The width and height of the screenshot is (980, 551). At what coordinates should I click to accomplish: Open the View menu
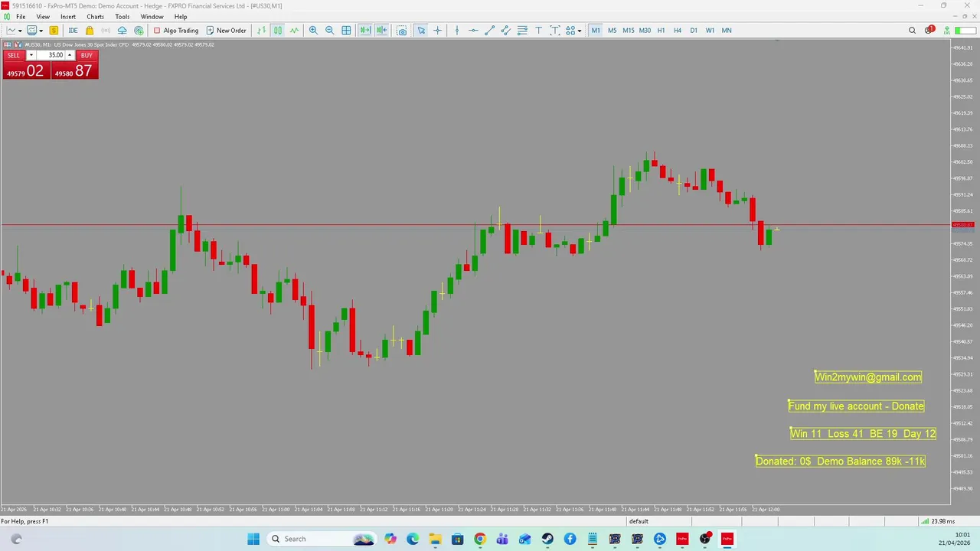(43, 16)
